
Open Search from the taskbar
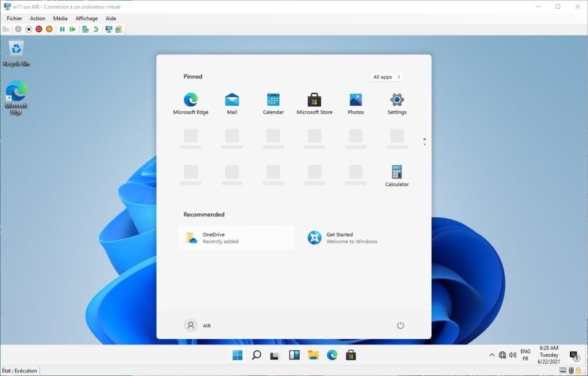[x=257, y=355]
